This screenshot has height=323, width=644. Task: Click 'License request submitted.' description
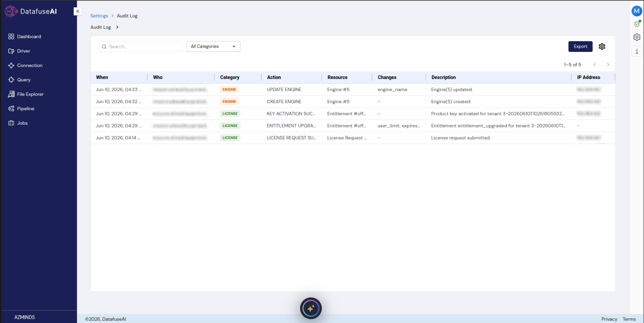(x=461, y=138)
